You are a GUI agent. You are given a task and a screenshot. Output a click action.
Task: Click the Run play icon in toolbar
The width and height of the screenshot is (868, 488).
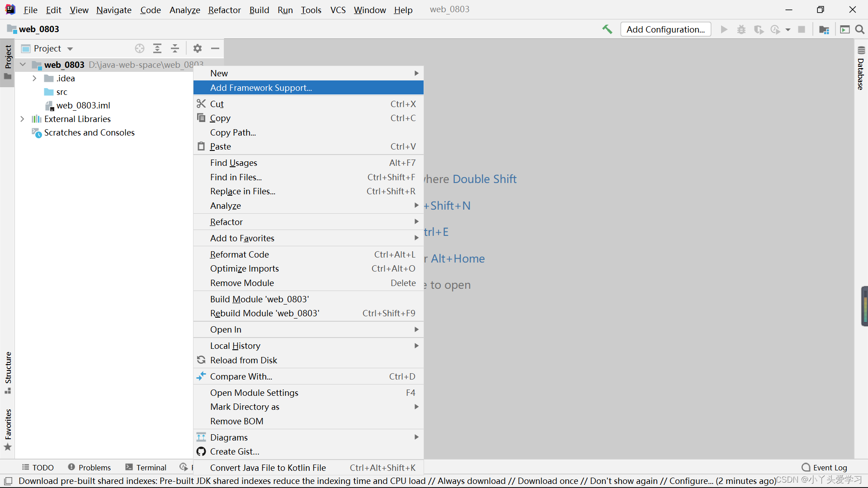(724, 29)
